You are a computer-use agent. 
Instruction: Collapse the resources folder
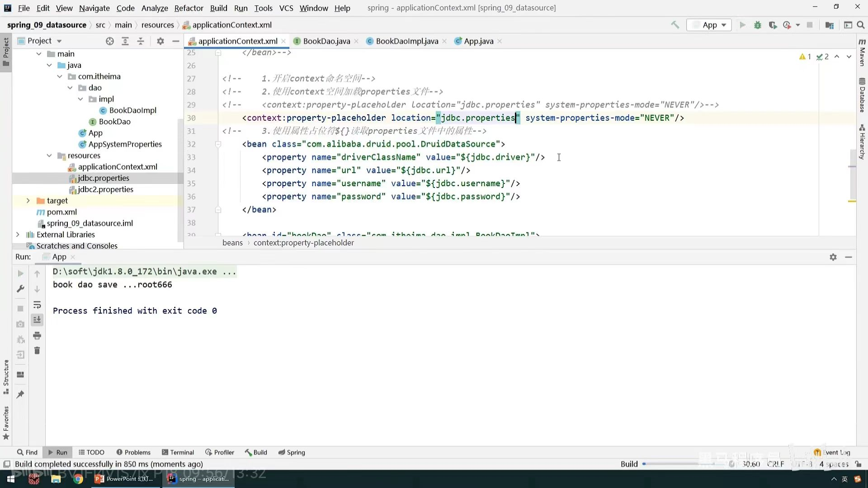[49, 155]
